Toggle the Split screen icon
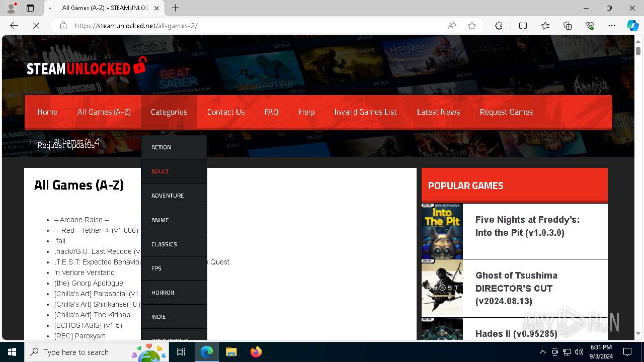This screenshot has width=644, height=362. click(x=523, y=26)
